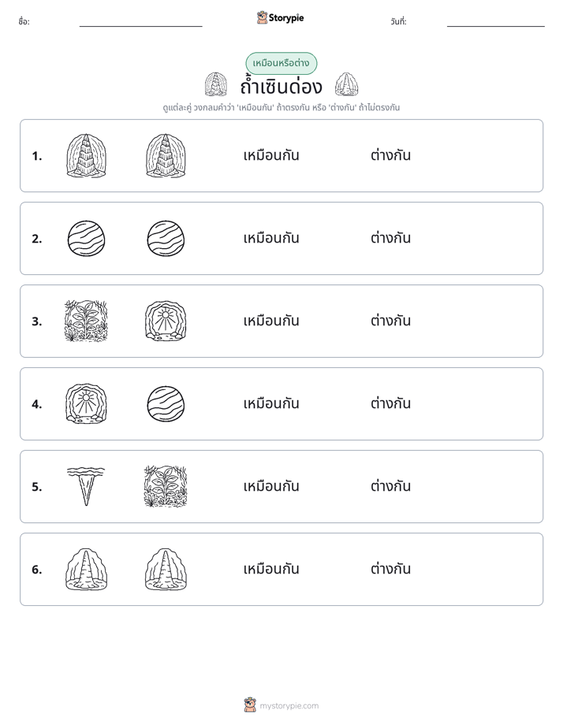
Task: Choose เหมือนกัน in row 4
Action: (x=271, y=403)
